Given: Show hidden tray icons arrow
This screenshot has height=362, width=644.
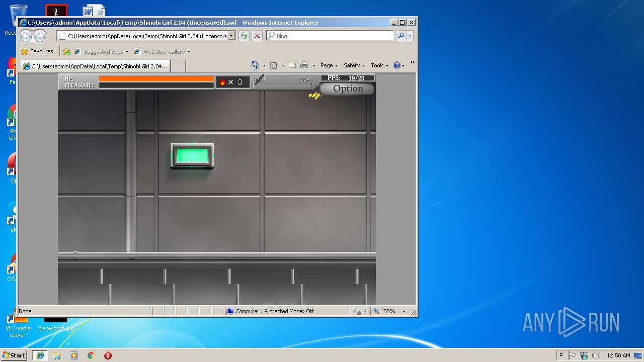Looking at the screenshot, I should (x=561, y=355).
